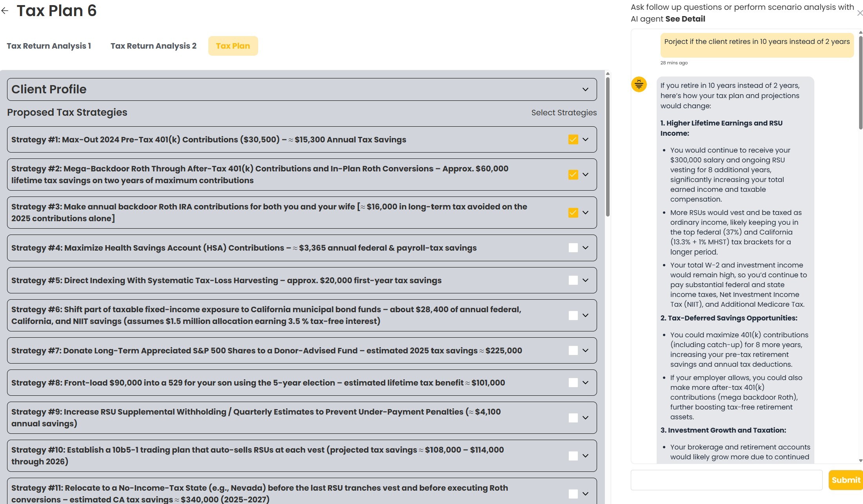Expand Strategy #9 RSU withholding chevron
This screenshot has height=504, width=863.
(585, 418)
